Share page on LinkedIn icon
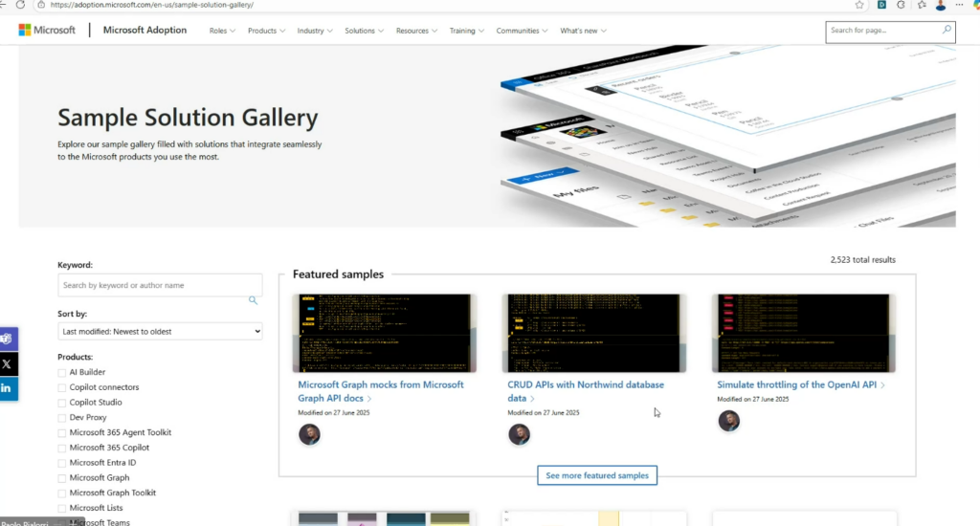Image resolution: width=980 pixels, height=526 pixels. pyautogui.click(x=8, y=388)
